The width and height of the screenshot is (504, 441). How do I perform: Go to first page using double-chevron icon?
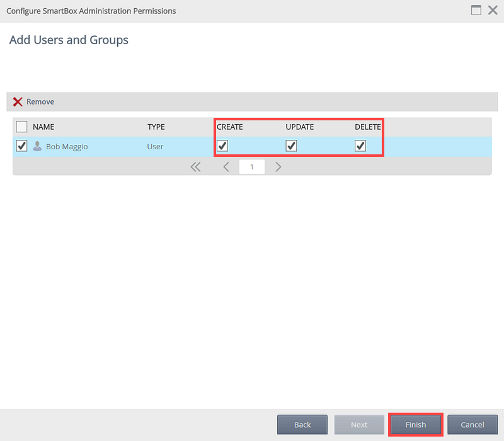[195, 167]
